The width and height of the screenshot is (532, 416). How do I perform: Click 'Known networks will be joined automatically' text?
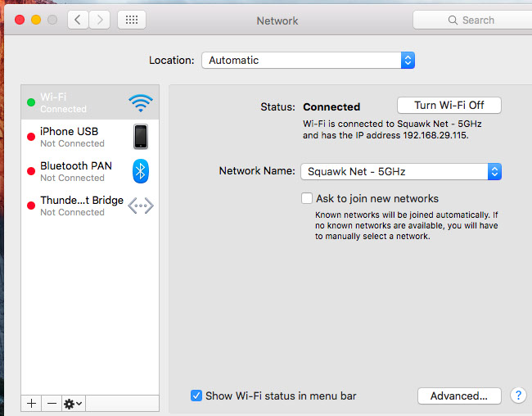402,215
